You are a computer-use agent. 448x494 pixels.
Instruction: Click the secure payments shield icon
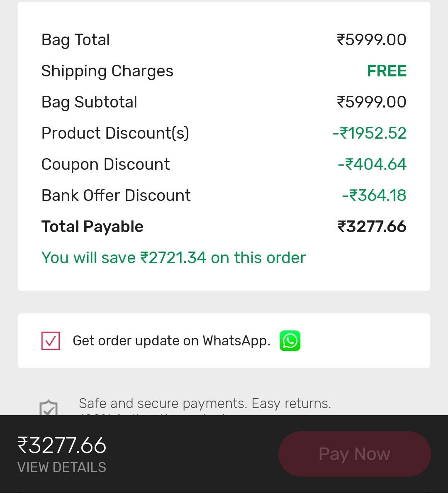(x=49, y=408)
